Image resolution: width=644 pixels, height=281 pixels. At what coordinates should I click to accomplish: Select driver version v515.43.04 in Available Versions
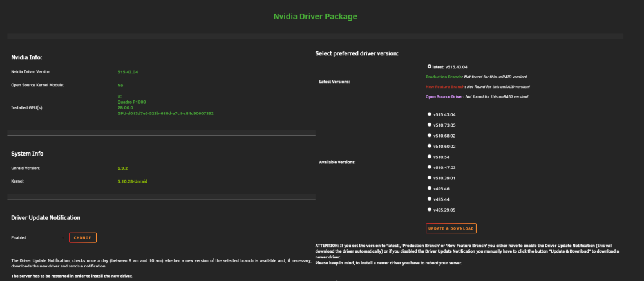(x=429, y=114)
